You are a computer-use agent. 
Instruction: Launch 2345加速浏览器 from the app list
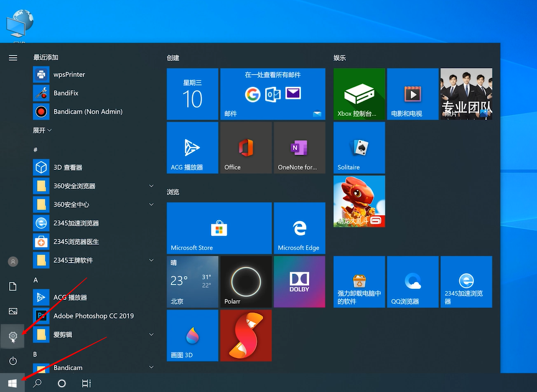click(x=93, y=223)
